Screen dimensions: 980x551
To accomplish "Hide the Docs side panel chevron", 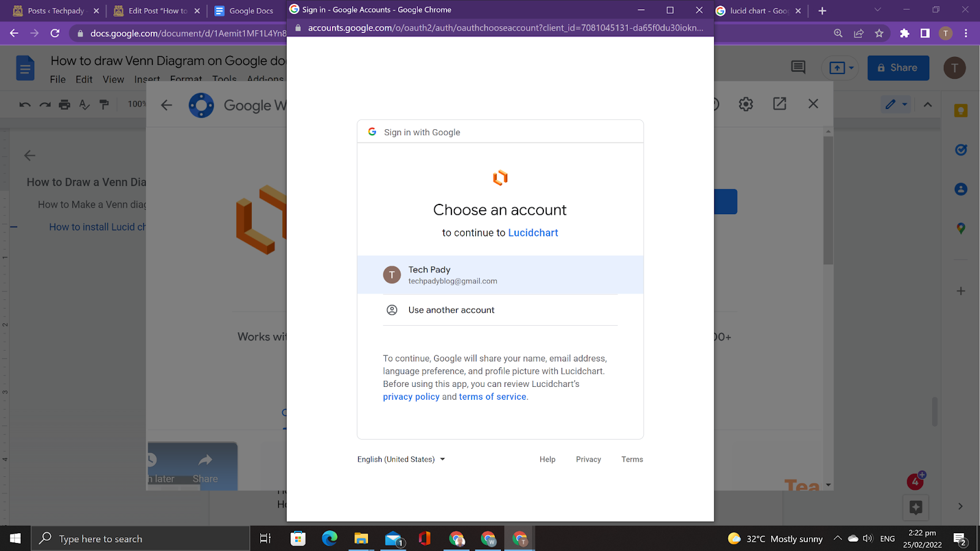I will (x=960, y=506).
